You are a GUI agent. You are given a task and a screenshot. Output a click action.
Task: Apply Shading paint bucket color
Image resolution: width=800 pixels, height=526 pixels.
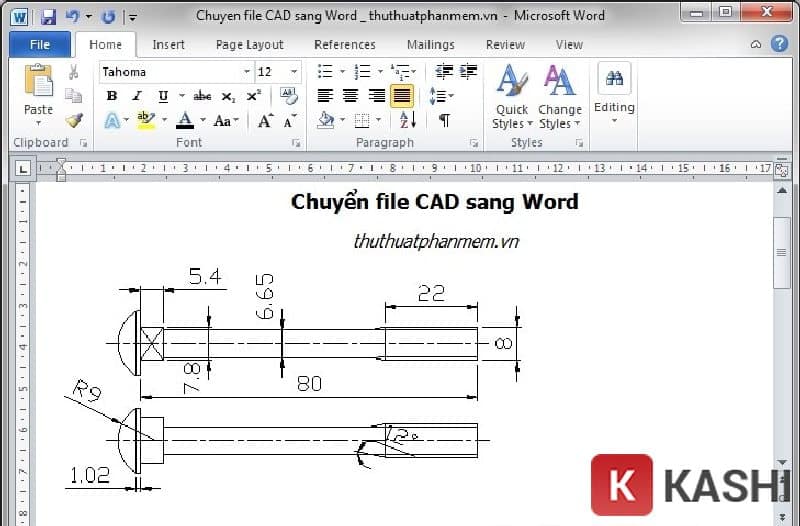point(326,120)
